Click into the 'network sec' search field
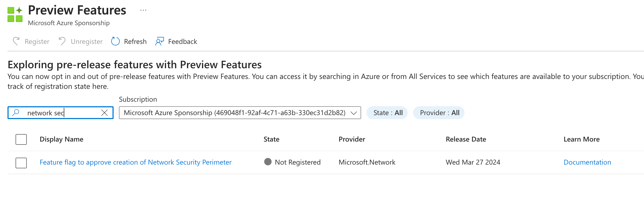The height and width of the screenshot is (205, 644). tap(60, 113)
